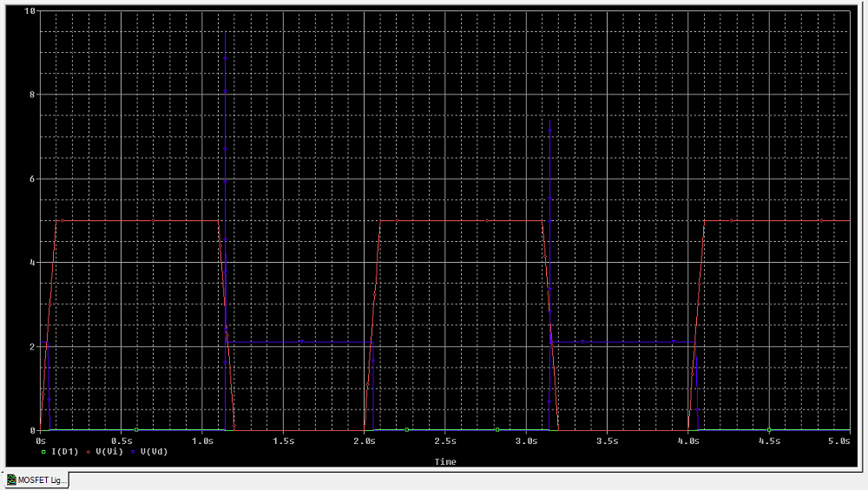Click the 0.5s label on the time axis
The height and width of the screenshot is (490, 868).
(122, 441)
